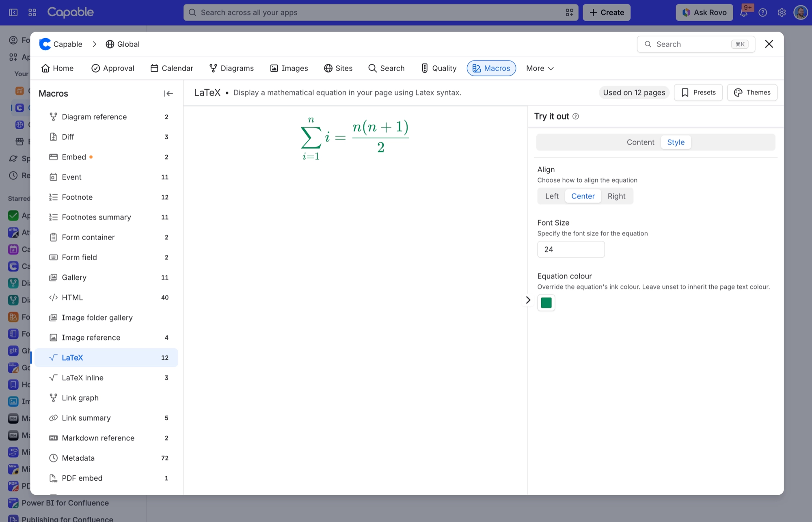The height and width of the screenshot is (522, 812).
Task: Open Ask Rovo
Action: coord(704,13)
